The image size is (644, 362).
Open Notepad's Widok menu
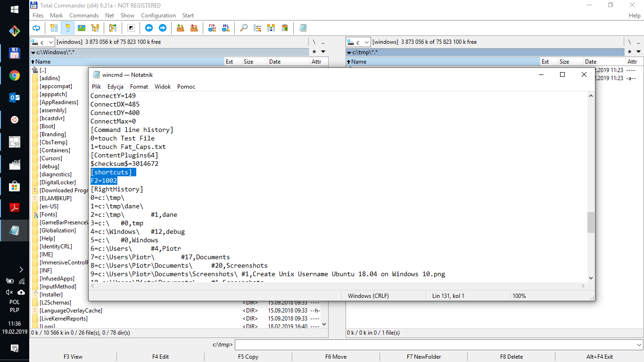pos(163,87)
